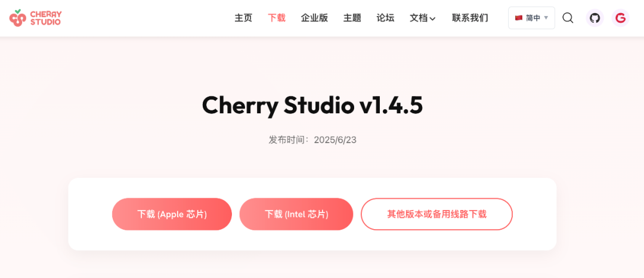Click the language selector's triangle arrow
The height and width of the screenshot is (278, 644).
tap(546, 18)
